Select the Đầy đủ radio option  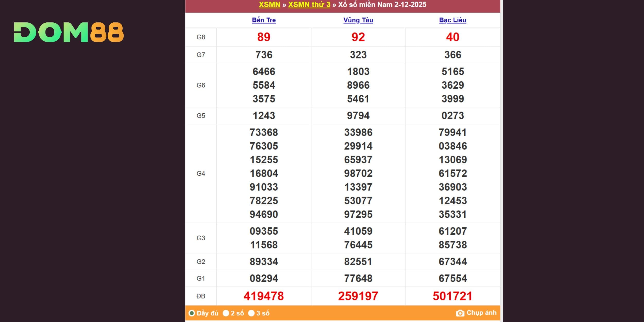(192, 313)
